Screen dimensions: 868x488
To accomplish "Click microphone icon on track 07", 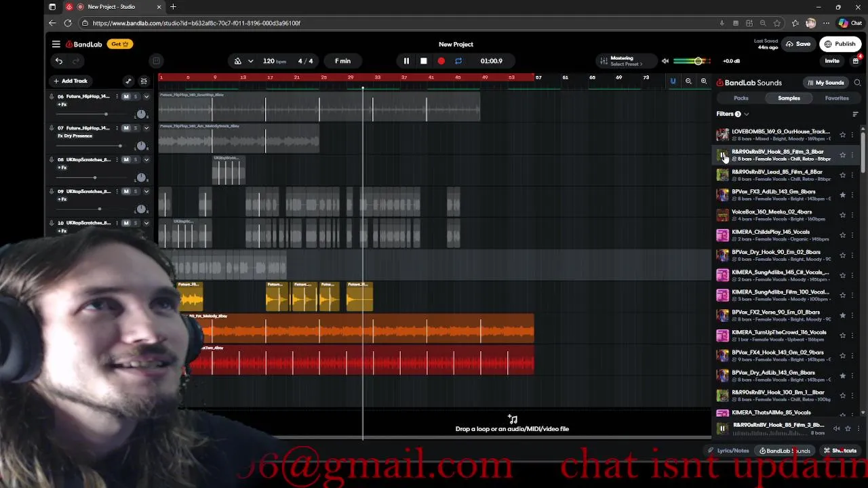I will 52,128.
